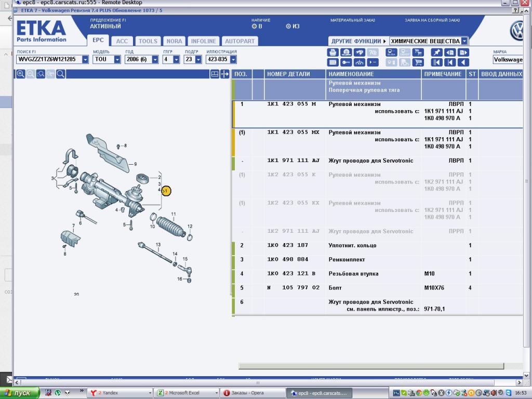Switch to the INFOLINE tab
Viewport: 532px width, 399px height.
coord(204,41)
